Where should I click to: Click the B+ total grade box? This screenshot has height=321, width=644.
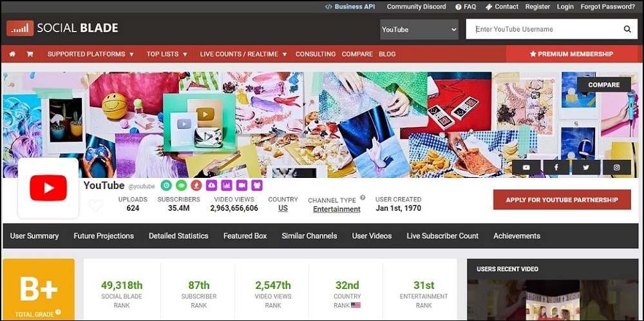(x=39, y=289)
